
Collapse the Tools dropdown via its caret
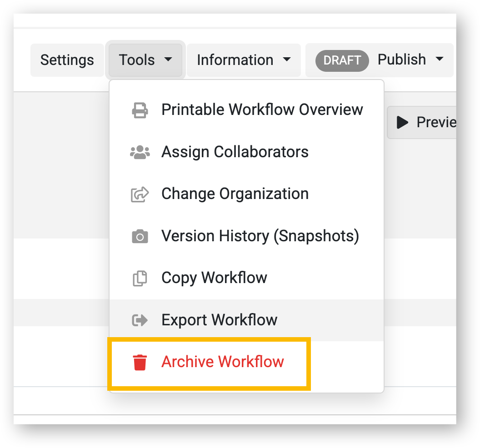click(x=168, y=60)
